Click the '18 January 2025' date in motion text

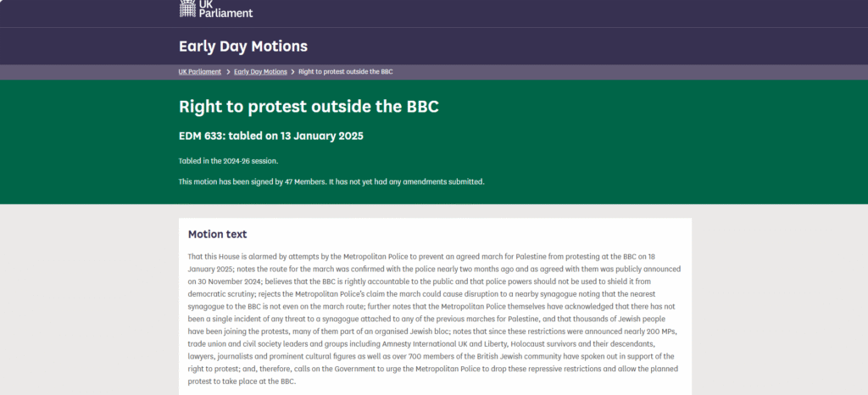[x=669, y=256]
